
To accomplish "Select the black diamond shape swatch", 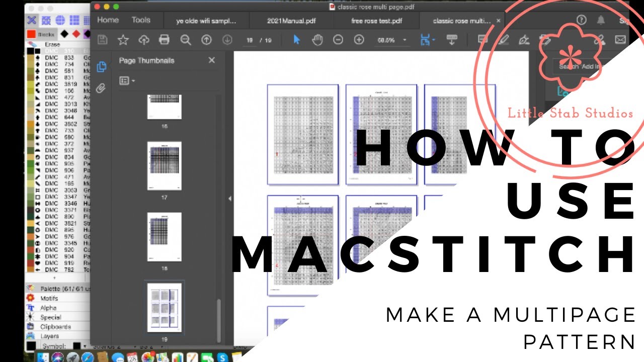I will [x=65, y=34].
